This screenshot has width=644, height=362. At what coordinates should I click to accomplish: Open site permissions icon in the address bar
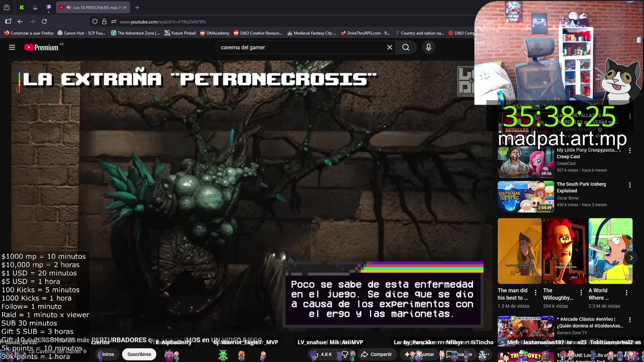pos(114,22)
